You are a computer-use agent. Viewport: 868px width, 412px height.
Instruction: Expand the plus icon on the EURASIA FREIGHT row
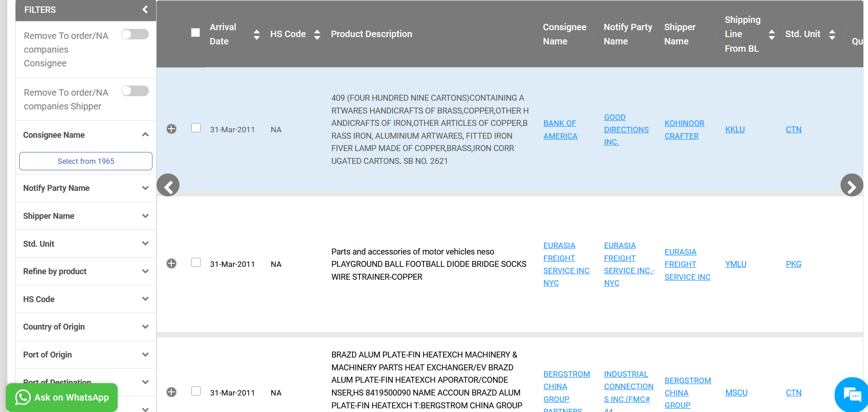pos(172,263)
